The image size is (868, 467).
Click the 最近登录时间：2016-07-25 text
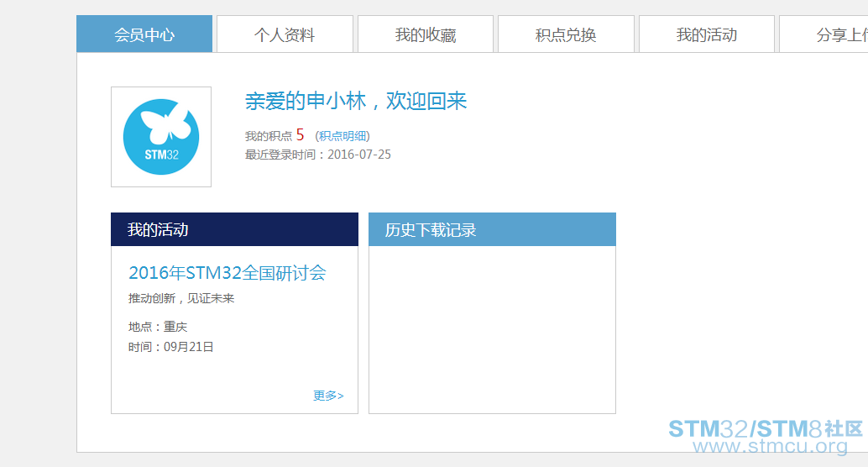pos(318,155)
